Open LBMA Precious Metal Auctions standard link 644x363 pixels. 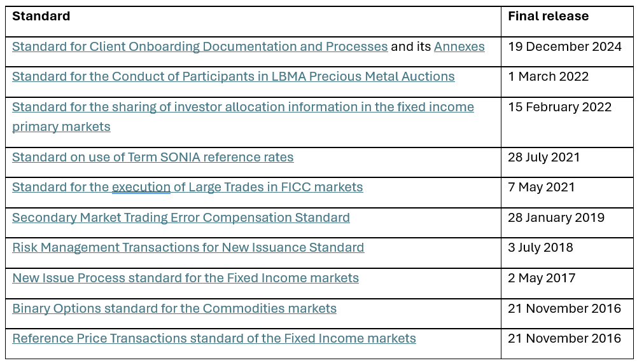click(233, 77)
